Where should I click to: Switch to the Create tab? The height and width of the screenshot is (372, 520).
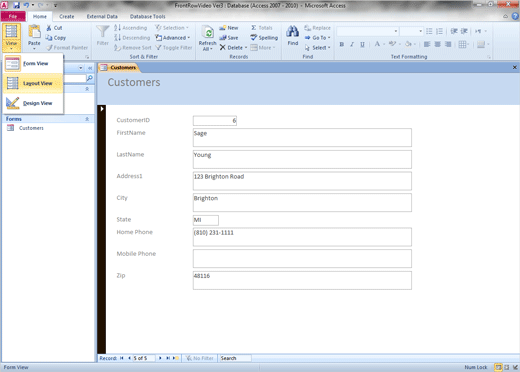[x=67, y=16]
